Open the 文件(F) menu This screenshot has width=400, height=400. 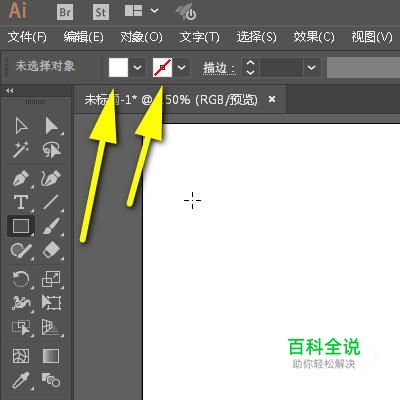(x=27, y=37)
